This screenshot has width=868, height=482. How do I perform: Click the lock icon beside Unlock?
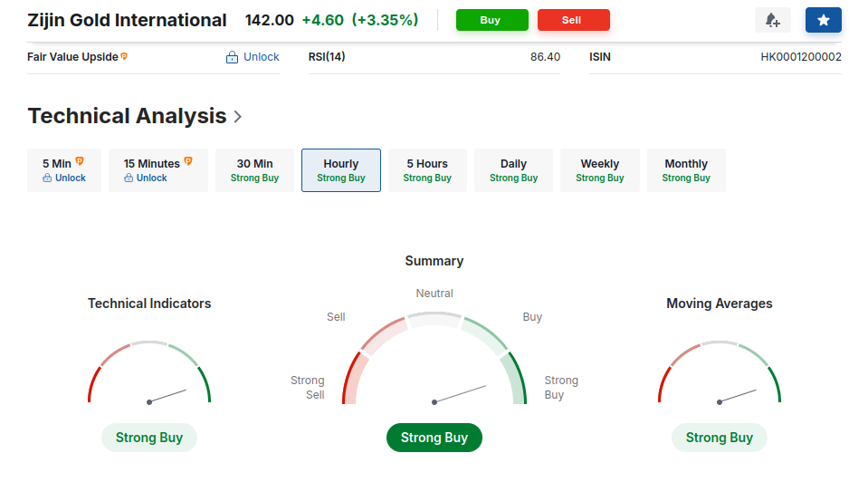point(233,57)
